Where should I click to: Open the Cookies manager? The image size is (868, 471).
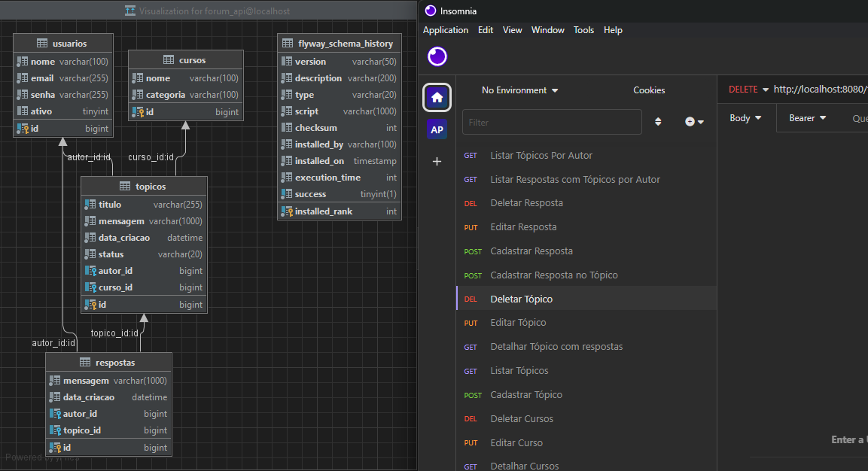point(649,90)
